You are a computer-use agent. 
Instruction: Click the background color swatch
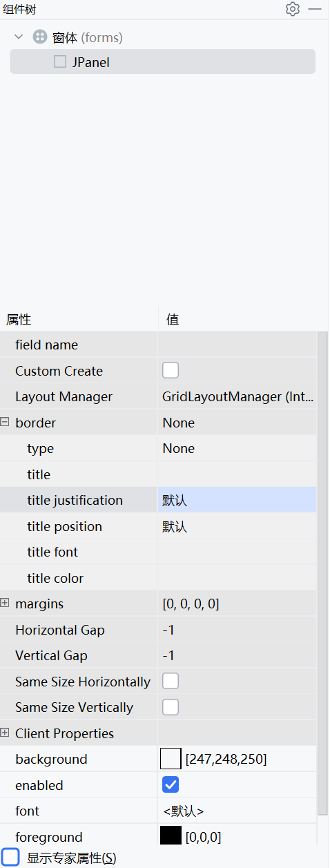click(x=171, y=759)
